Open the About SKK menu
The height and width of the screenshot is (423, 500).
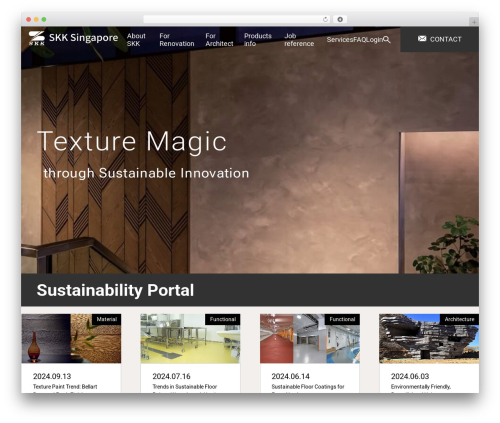(x=136, y=40)
